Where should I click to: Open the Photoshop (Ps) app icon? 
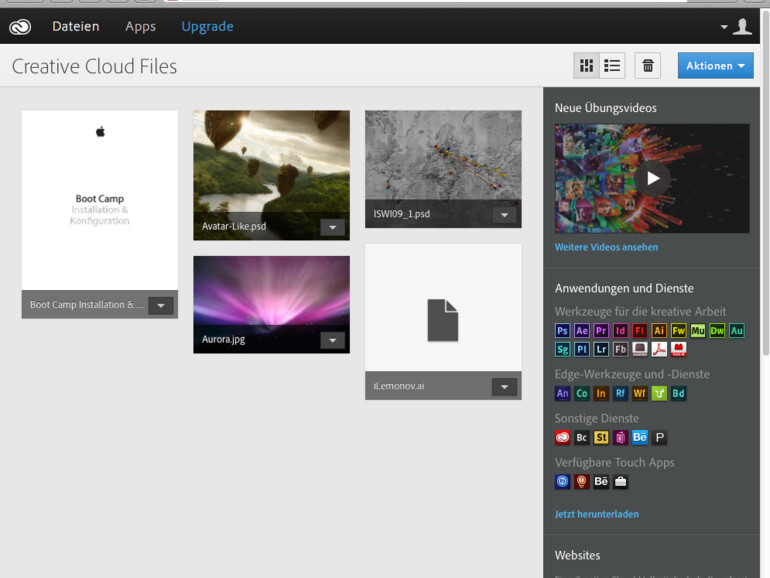click(x=562, y=330)
